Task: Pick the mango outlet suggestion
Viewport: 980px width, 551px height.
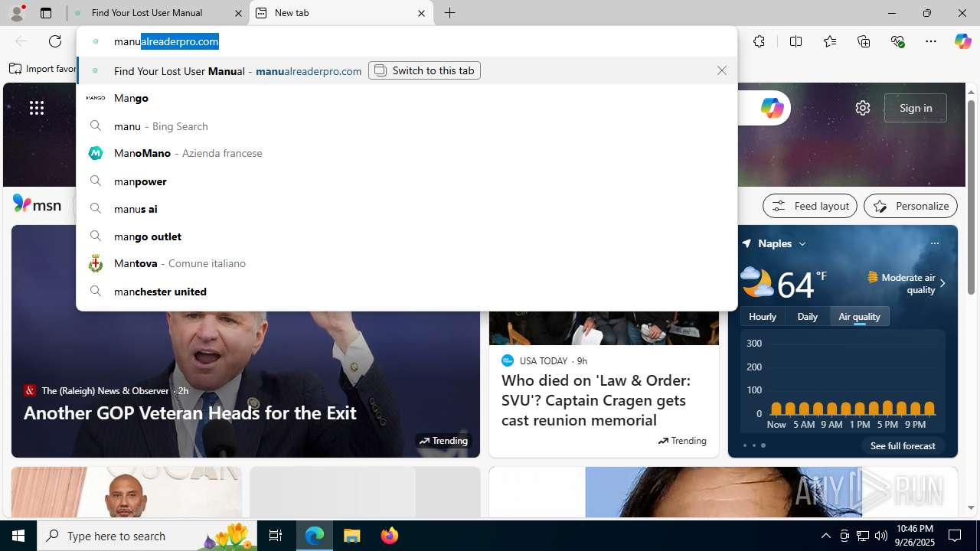Action: pyautogui.click(x=407, y=236)
